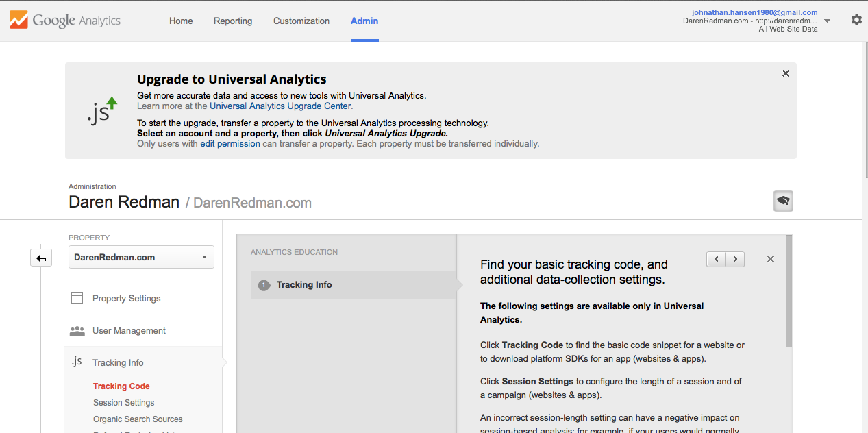Select the Admin tab
The height and width of the screenshot is (433, 868).
click(x=364, y=21)
